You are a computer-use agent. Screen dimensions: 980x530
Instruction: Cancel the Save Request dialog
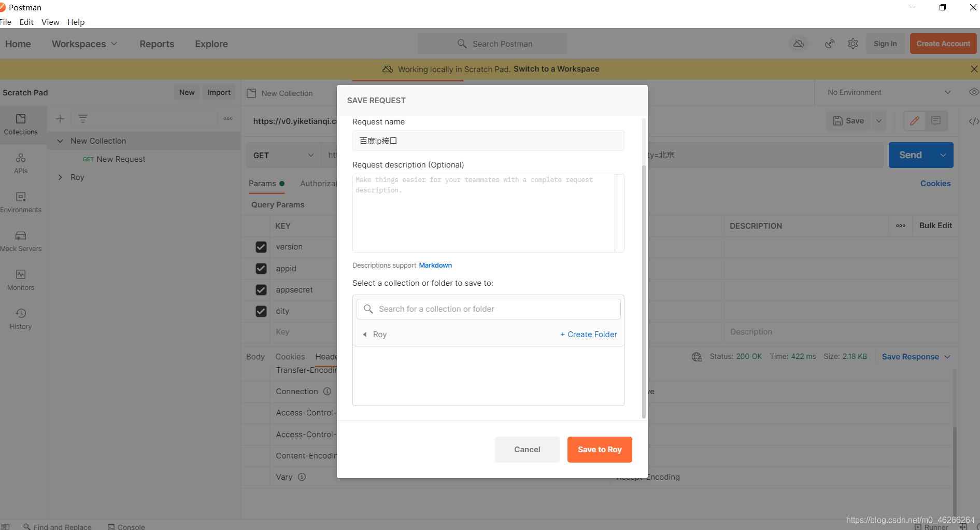click(x=527, y=450)
